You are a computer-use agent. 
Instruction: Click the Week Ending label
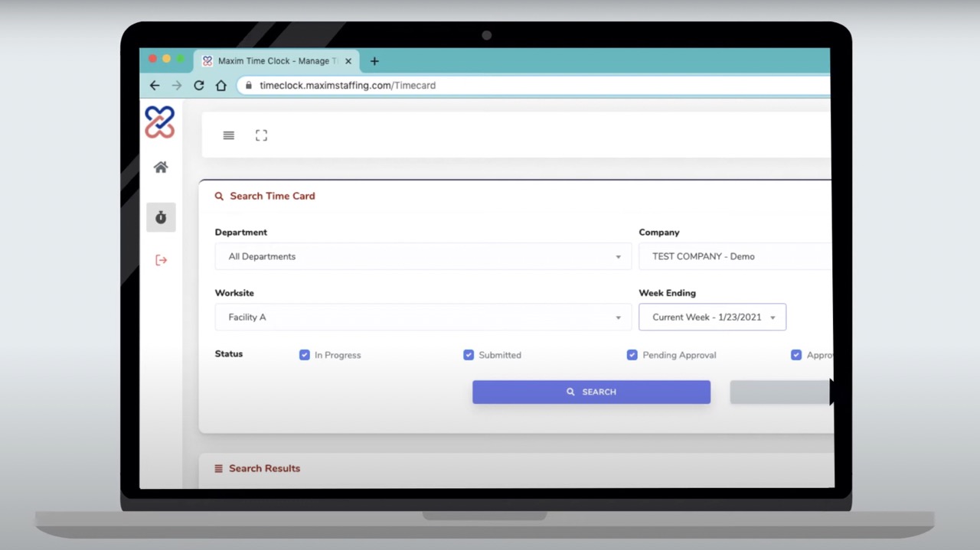pyautogui.click(x=668, y=293)
